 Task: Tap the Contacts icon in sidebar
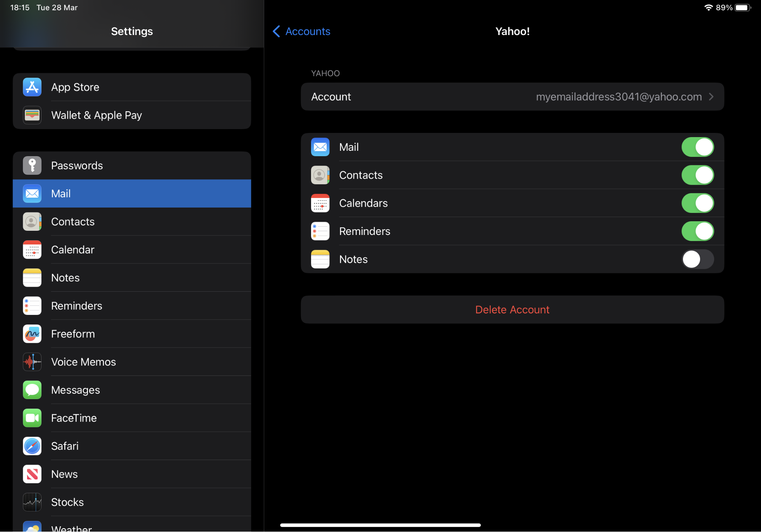click(32, 222)
